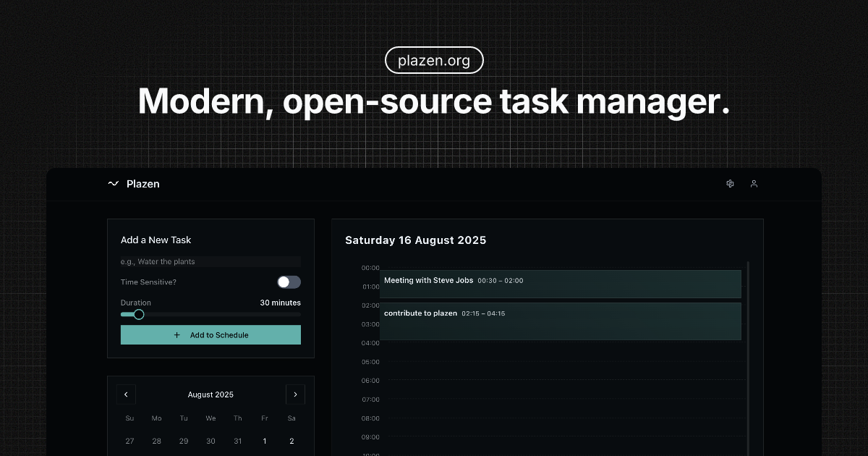Click the 02:15 – 04:15 time range
The image size is (868, 456).
483,313
